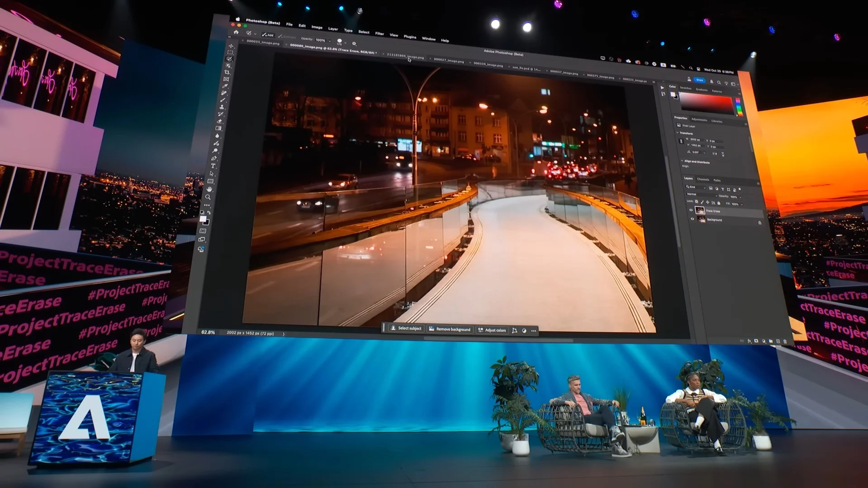This screenshot has width=868, height=488.
Task: Toggle lock all on the layer
Action: [x=719, y=204]
